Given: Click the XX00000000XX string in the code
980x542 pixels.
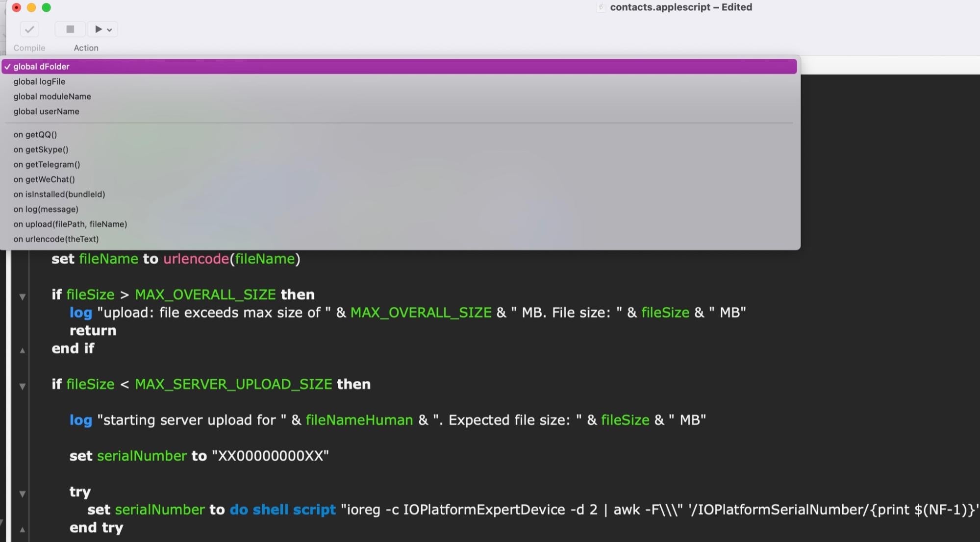Looking at the screenshot, I should 270,456.
